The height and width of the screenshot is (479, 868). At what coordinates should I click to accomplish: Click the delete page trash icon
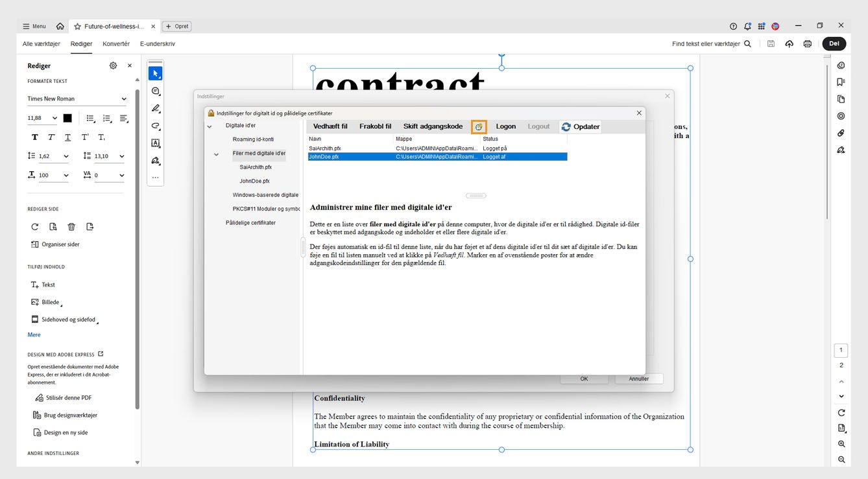pos(71,227)
